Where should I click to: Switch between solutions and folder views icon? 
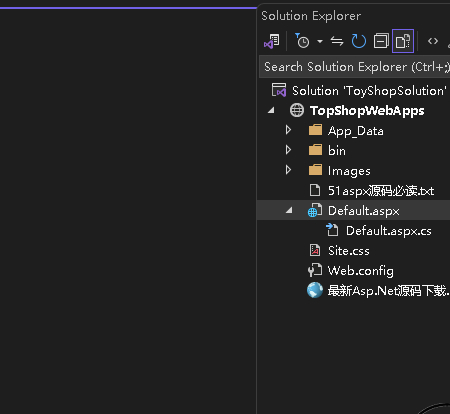[x=272, y=41]
